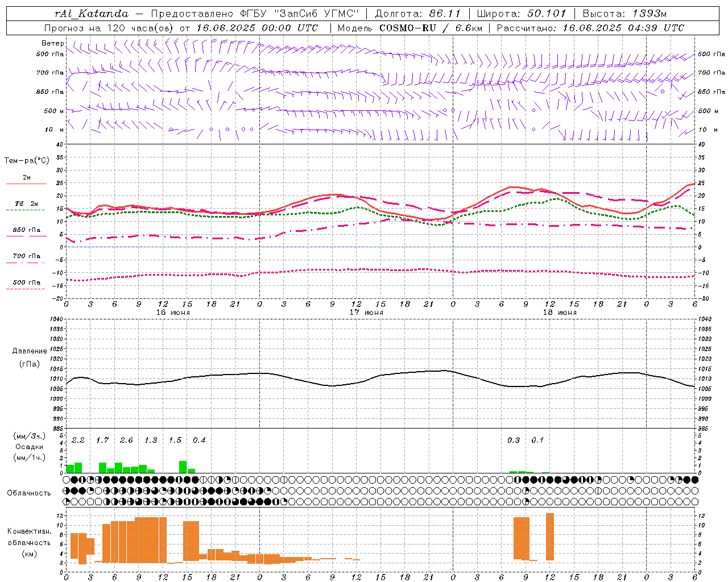The height and width of the screenshot is (582, 728).
Task: Click the 3-hour precipitation value 0.4
Action: (199, 440)
